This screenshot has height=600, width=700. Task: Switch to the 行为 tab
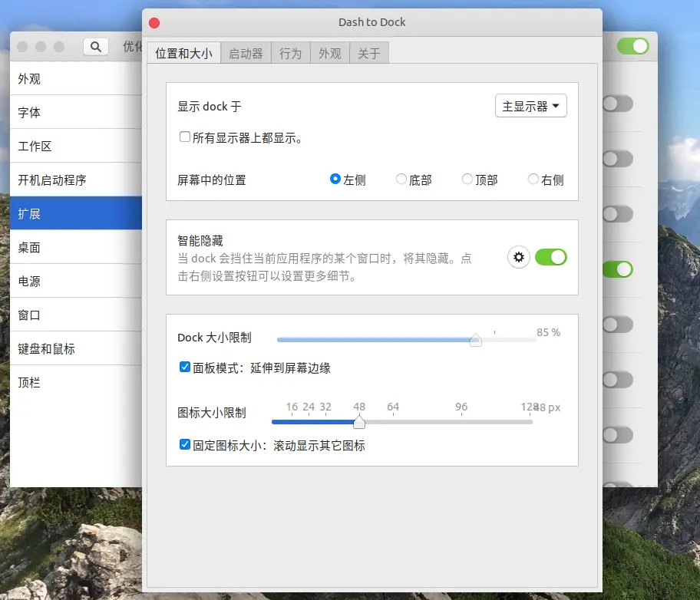(x=291, y=53)
